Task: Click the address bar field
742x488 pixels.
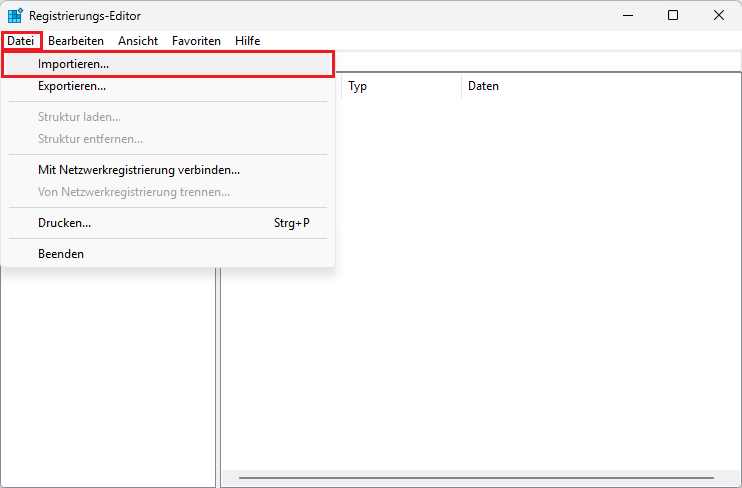Action: pos(537,62)
